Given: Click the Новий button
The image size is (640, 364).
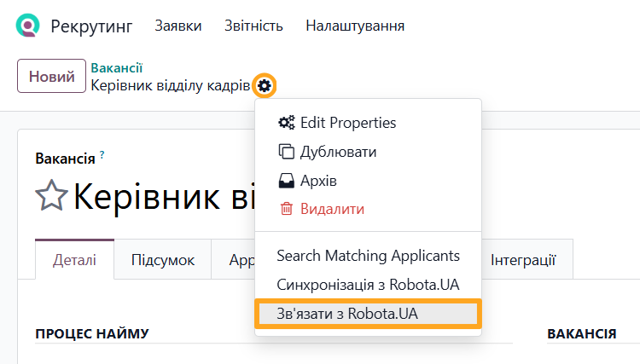Looking at the screenshot, I should 51,76.
